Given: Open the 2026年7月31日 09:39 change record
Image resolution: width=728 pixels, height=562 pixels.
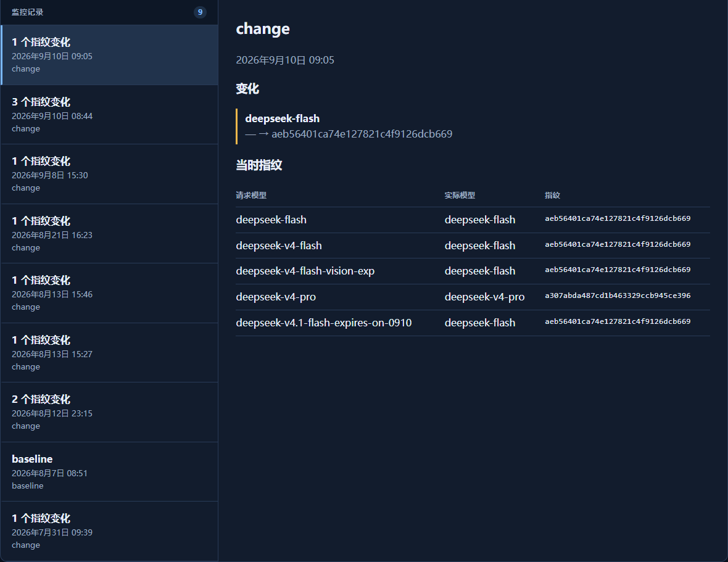Looking at the screenshot, I should pos(110,531).
